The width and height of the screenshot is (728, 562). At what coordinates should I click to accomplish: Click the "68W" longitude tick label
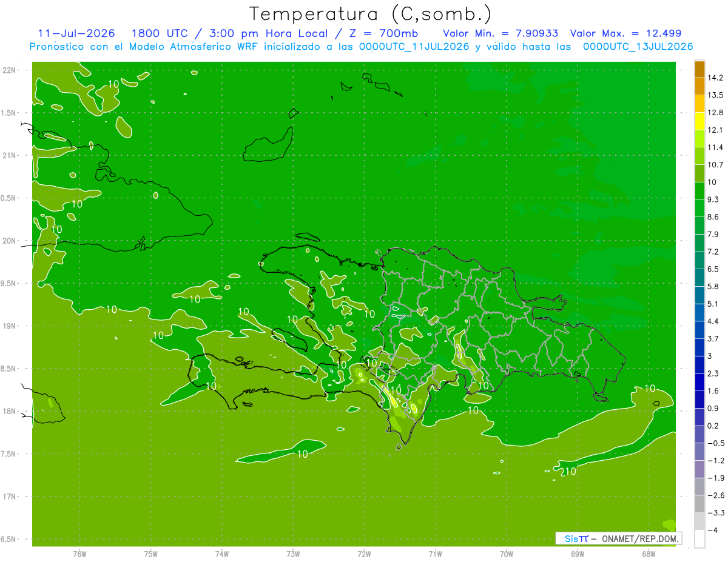[x=649, y=555]
